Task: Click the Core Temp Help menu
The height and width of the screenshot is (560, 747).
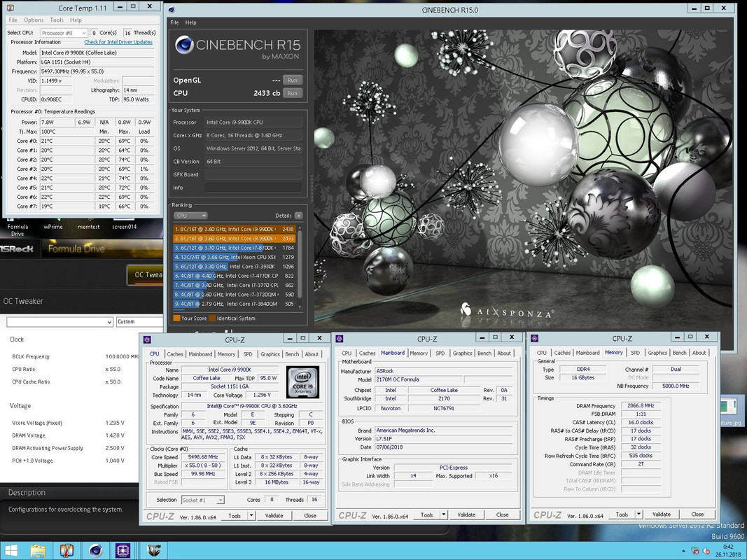Action: [x=76, y=20]
